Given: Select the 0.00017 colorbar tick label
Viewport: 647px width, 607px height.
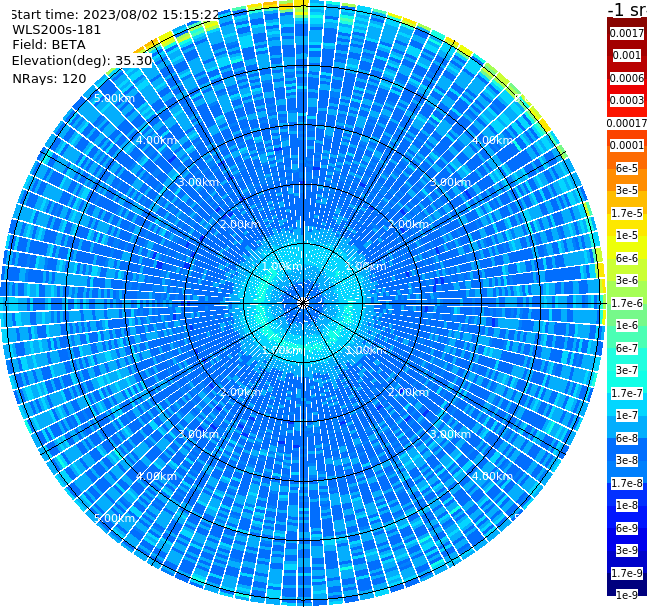Looking at the screenshot, I should (x=627, y=123).
